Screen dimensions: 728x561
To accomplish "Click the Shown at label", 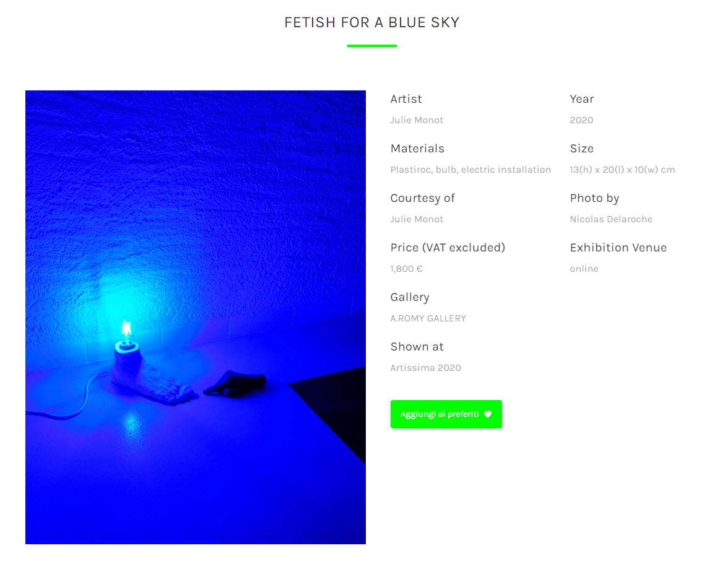I will click(x=417, y=347).
